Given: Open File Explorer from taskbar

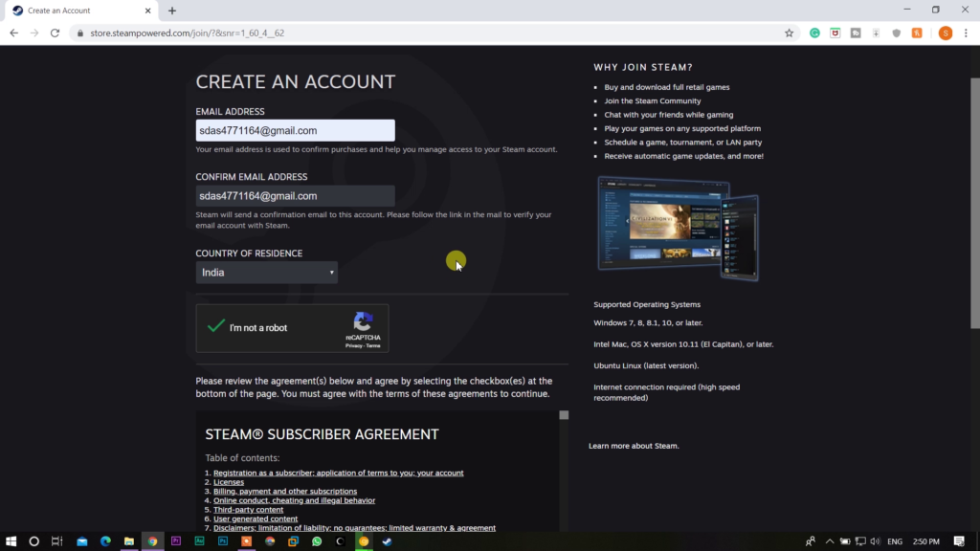Looking at the screenshot, I should [x=129, y=541].
